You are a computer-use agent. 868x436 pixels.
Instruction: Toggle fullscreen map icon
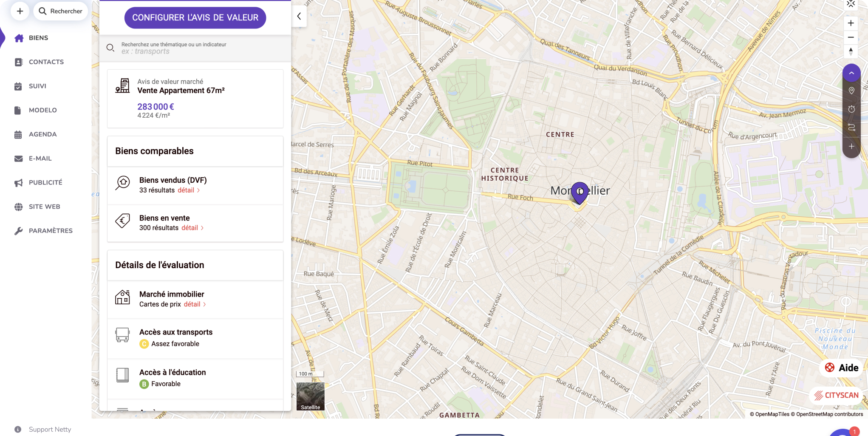pos(851,4)
